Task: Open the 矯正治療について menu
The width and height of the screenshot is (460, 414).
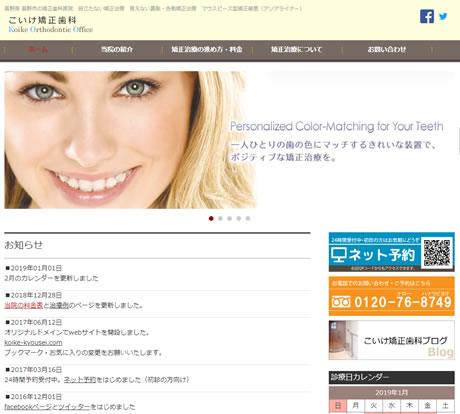Action: 296,49
